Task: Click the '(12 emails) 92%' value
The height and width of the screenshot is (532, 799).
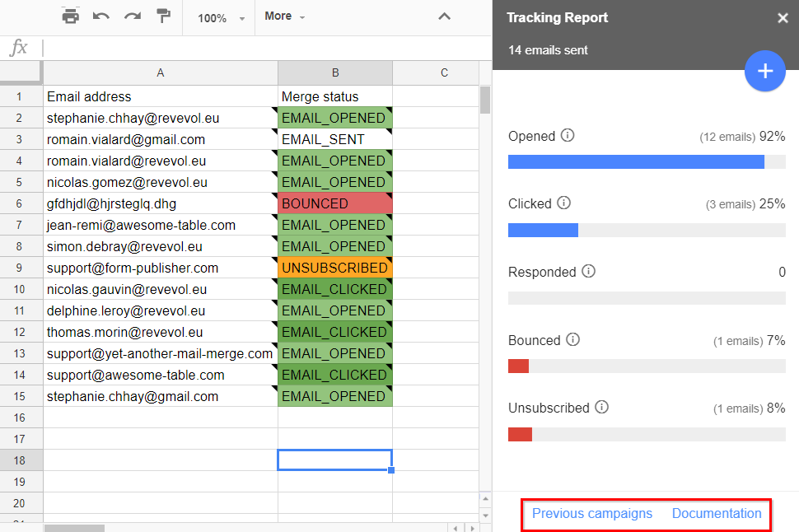Action: pos(742,137)
